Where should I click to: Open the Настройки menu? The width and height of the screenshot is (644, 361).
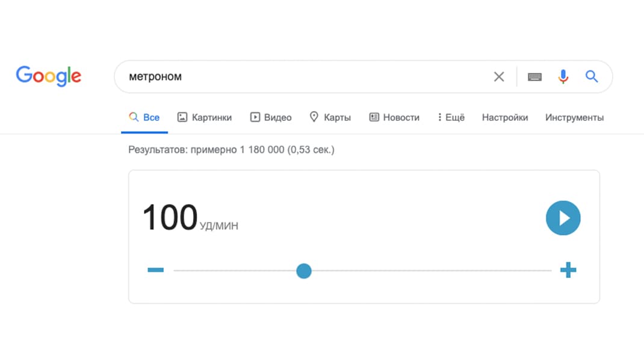pos(505,117)
